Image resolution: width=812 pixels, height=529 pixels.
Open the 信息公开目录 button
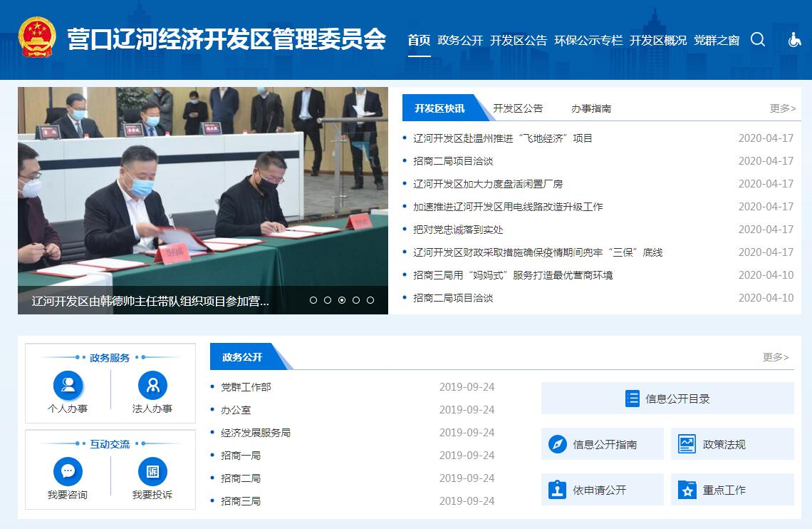[667, 399]
